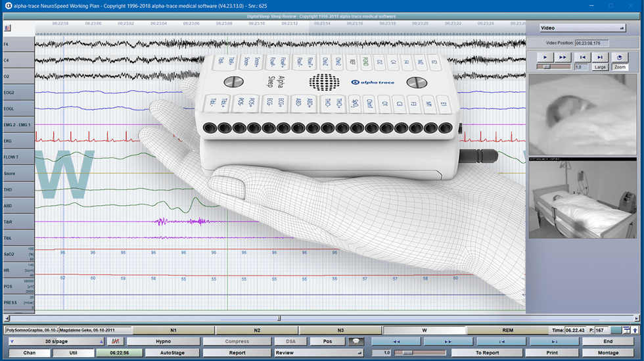644x361 pixels.
Task: Select the EOGL channel label
Action: 18,108
